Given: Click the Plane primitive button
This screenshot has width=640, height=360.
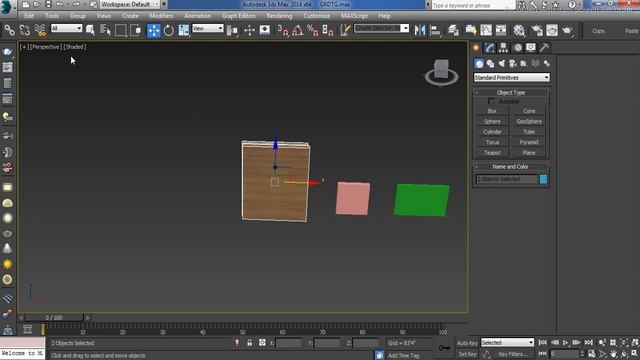Looking at the screenshot, I should click(x=529, y=153).
